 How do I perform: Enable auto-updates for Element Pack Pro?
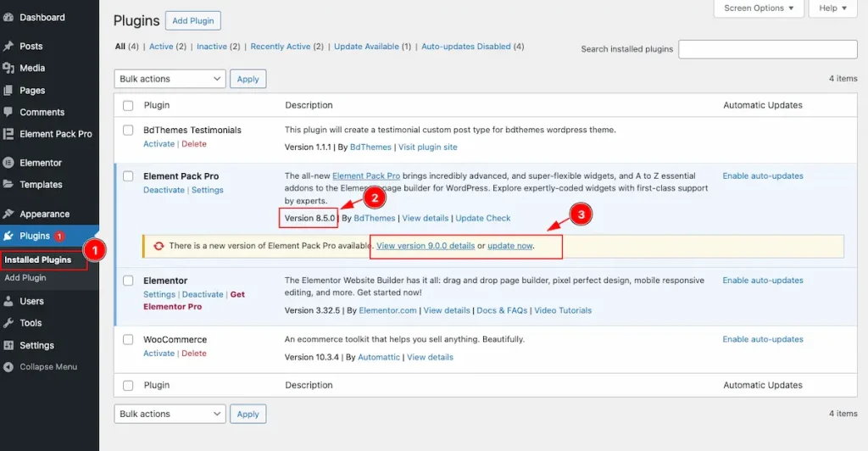pos(763,176)
